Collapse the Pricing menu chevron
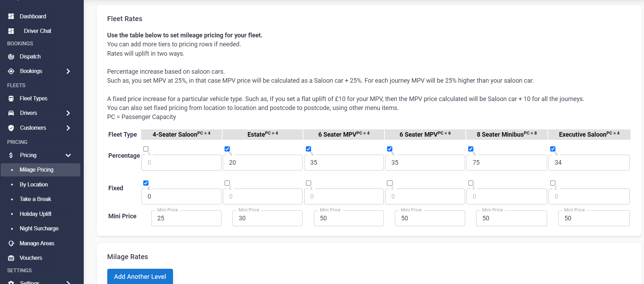The image size is (644, 284). point(68,155)
